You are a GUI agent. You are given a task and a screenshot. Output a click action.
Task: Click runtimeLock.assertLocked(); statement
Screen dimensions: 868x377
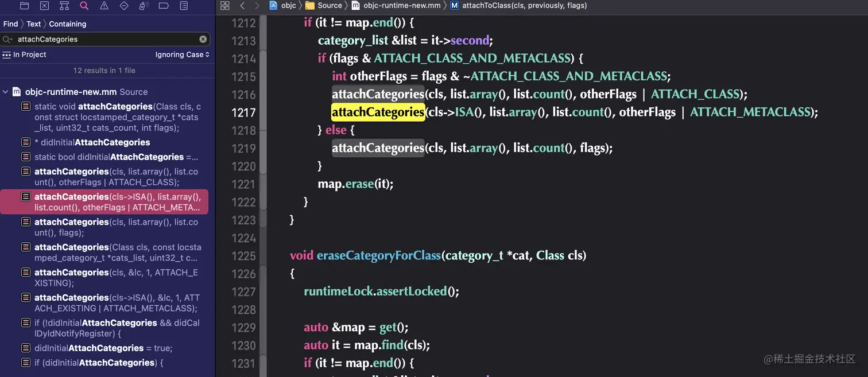(382, 291)
